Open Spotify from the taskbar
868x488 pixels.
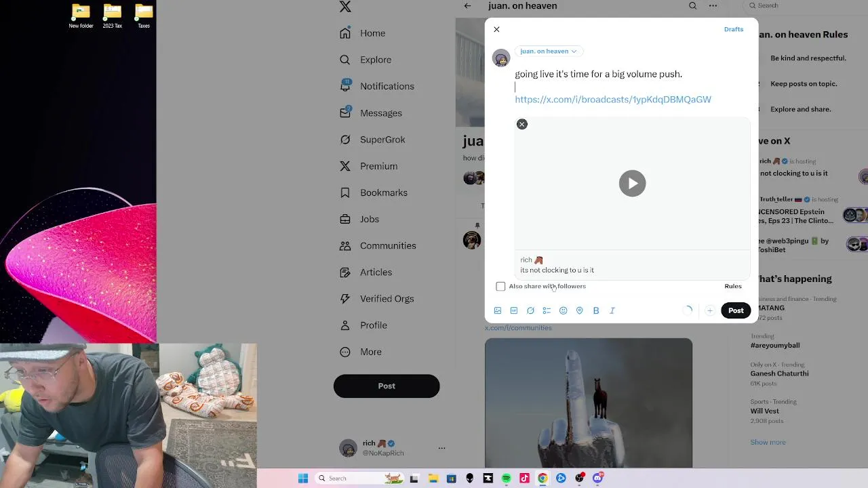[506, 479]
